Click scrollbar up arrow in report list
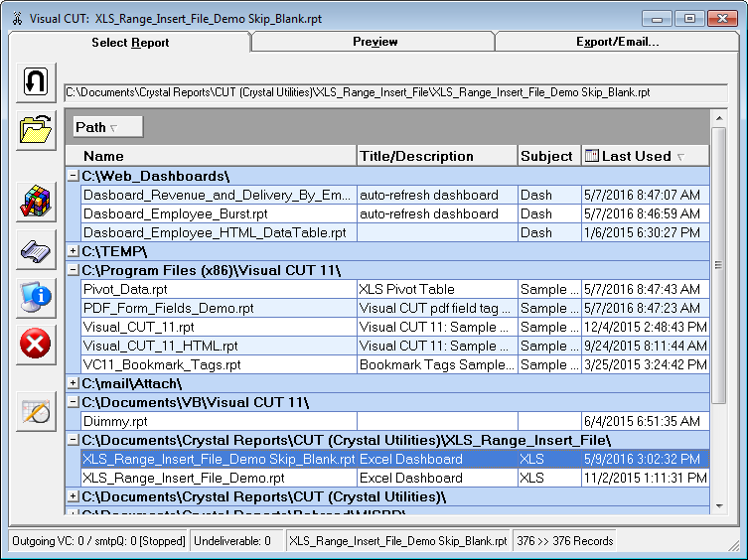748x560 pixels. coord(719,118)
